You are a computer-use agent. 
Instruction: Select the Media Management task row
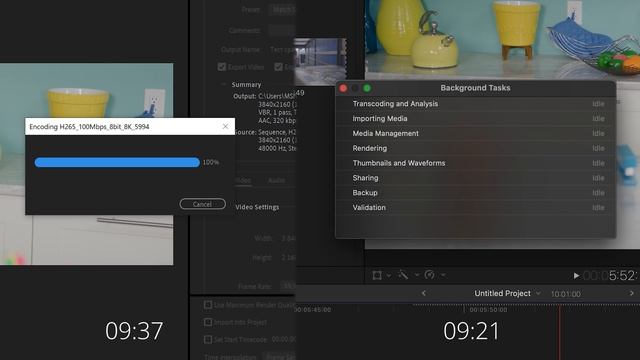(476, 133)
